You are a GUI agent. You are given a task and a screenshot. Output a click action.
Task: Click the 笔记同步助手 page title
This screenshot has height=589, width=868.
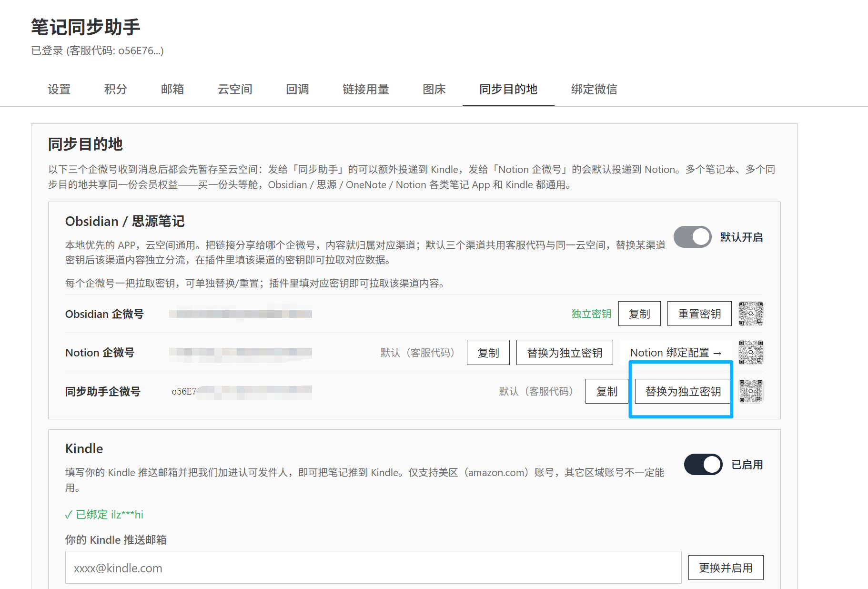coord(86,27)
